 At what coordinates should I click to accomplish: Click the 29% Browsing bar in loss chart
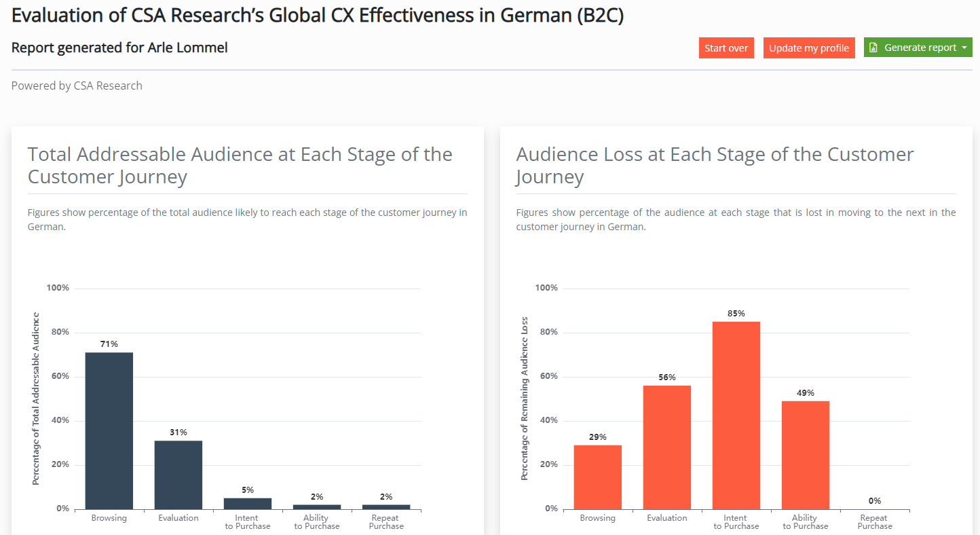pyautogui.click(x=598, y=477)
